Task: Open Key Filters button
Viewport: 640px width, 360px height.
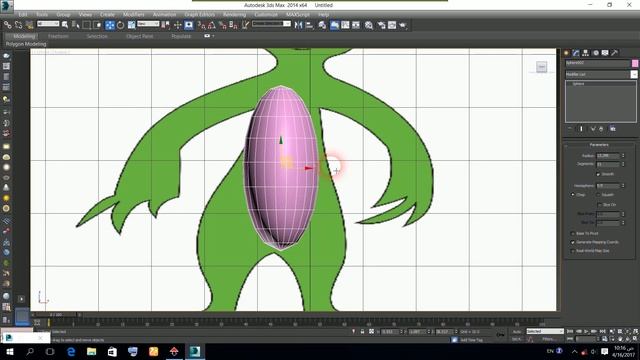Action: coord(549,339)
